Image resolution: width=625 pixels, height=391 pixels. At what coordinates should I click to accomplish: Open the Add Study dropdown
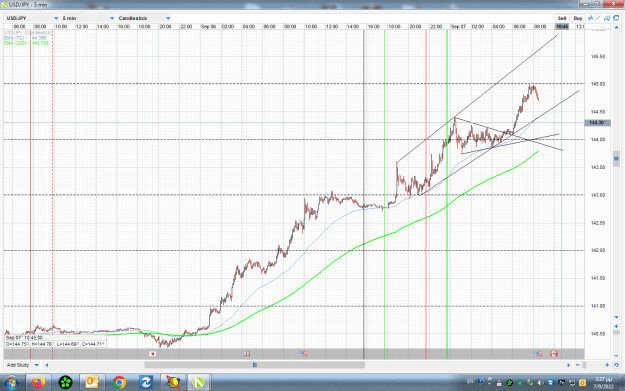point(23,365)
